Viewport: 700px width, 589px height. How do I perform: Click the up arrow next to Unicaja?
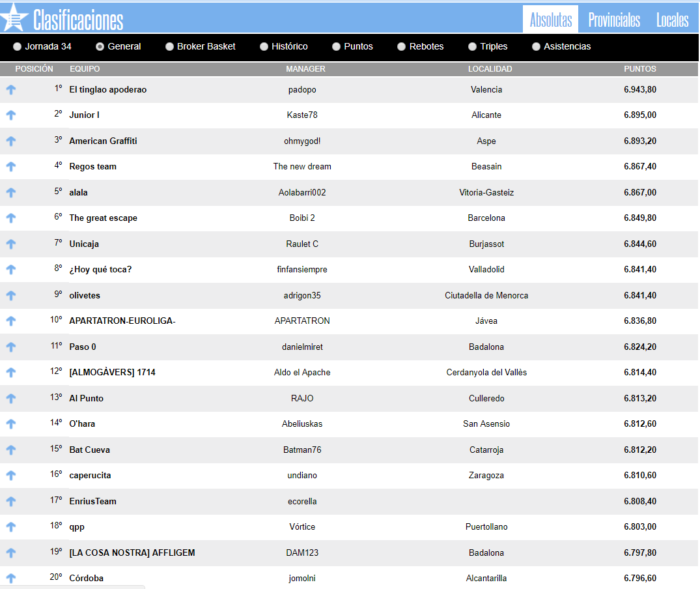point(10,244)
